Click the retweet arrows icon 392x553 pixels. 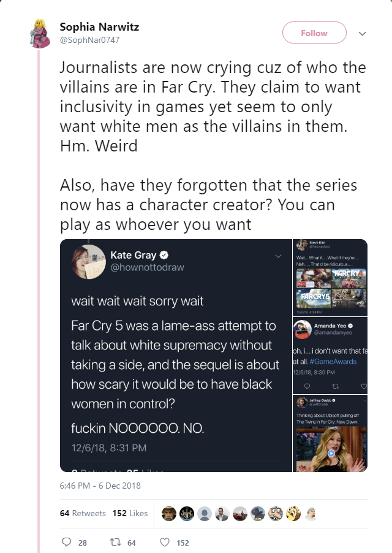(x=115, y=542)
